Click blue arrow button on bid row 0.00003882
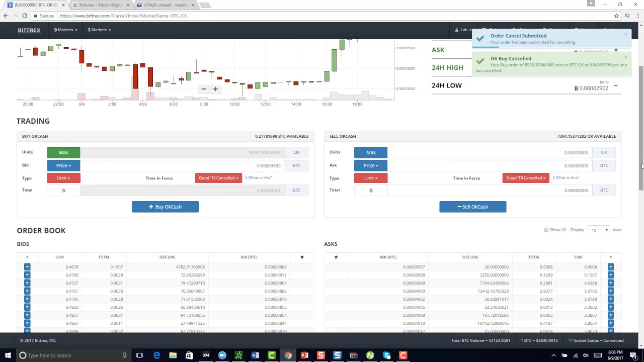 27,291
